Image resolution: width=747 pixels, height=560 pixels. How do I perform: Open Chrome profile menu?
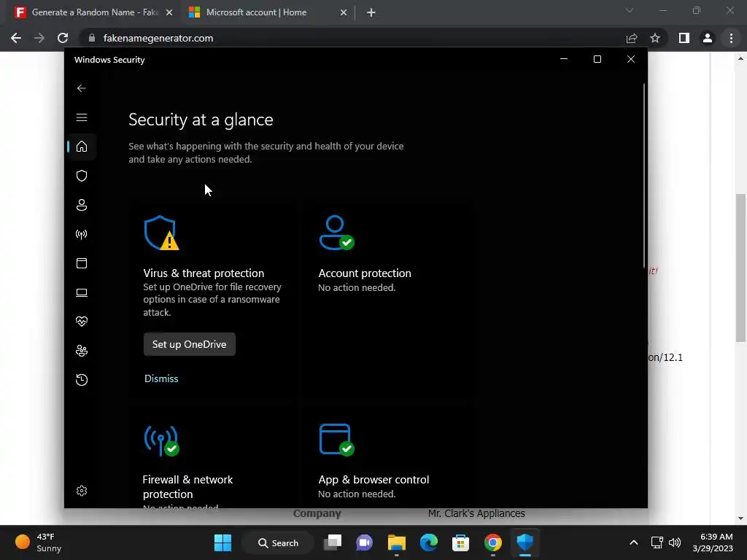708,38
